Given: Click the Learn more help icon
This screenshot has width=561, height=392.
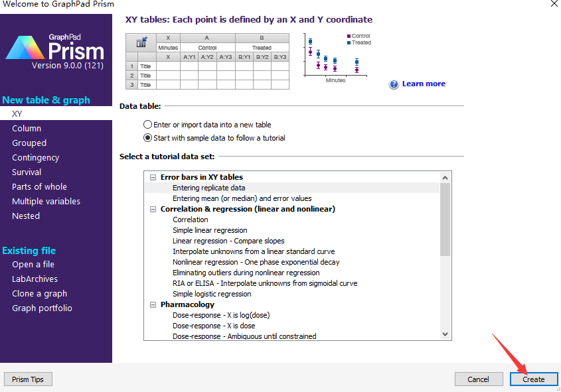Looking at the screenshot, I should tap(394, 84).
